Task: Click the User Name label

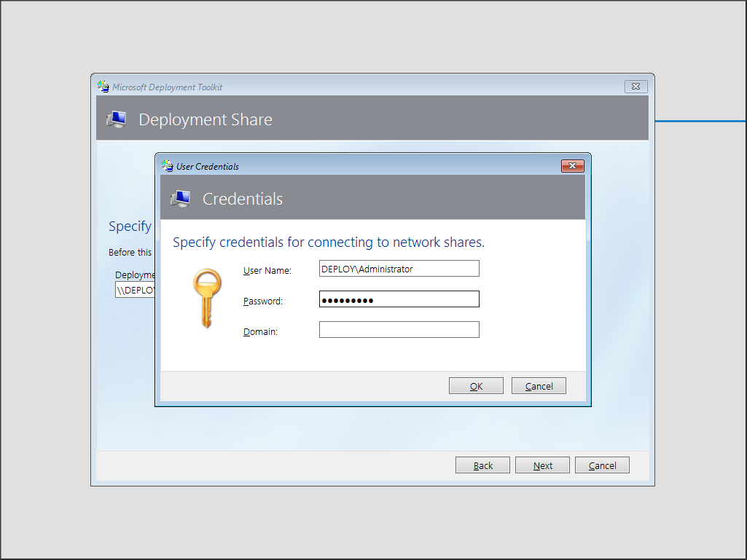Action: [x=267, y=271]
